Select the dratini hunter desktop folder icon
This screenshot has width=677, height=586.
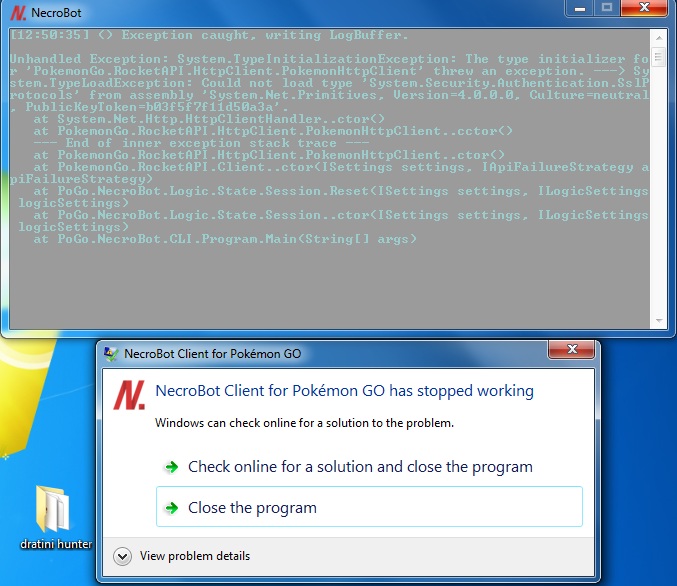[52, 509]
